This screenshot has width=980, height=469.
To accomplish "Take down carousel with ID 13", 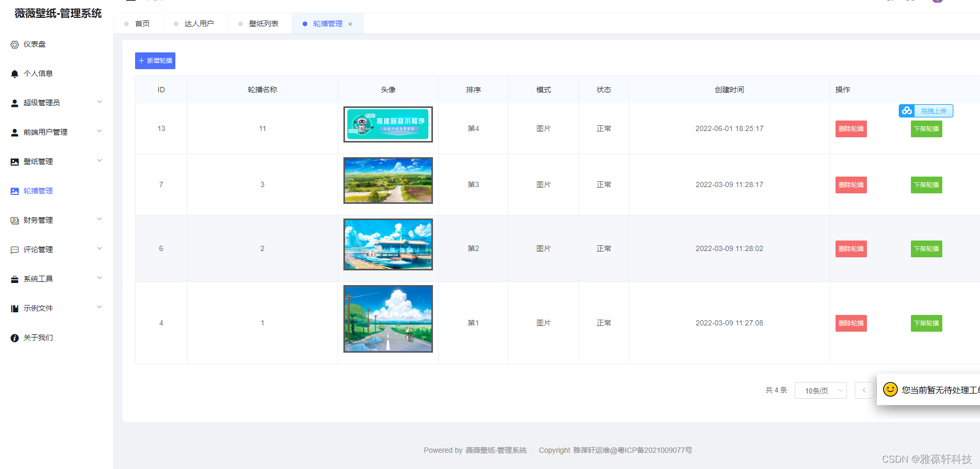I will click(x=926, y=129).
